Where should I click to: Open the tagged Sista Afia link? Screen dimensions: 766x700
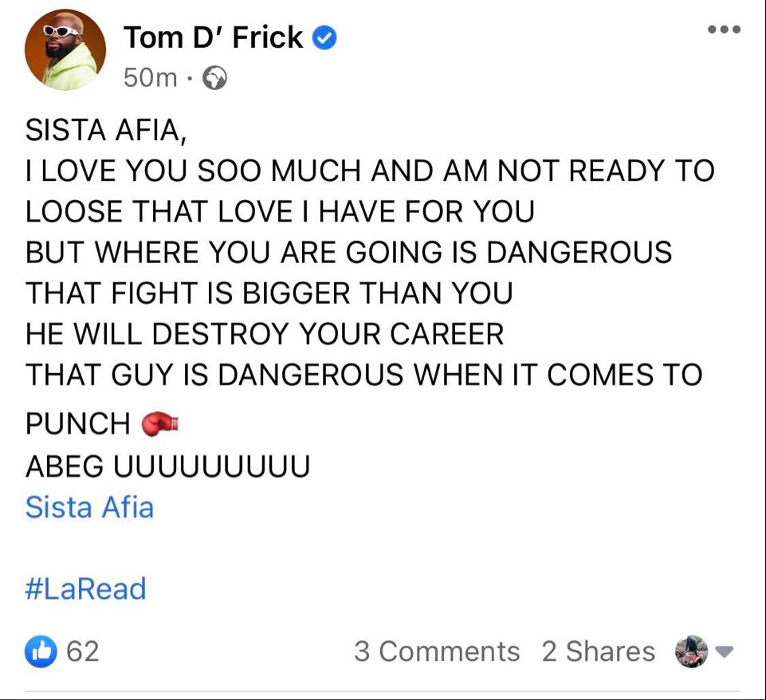pos(89,507)
